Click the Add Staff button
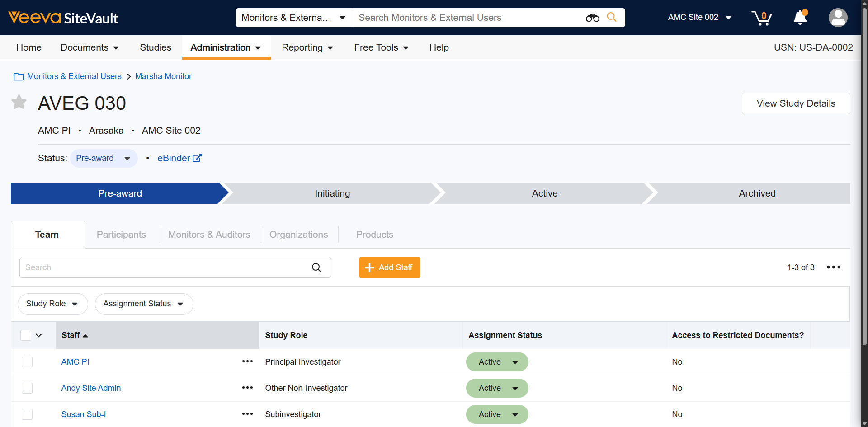Screen dimensions: 868x427 390,267
